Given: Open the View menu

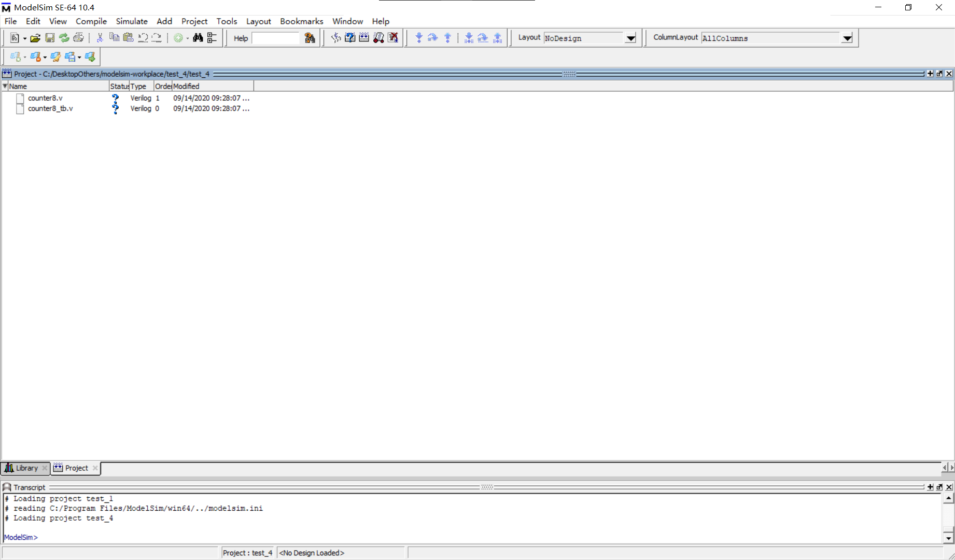Looking at the screenshot, I should click(x=58, y=21).
